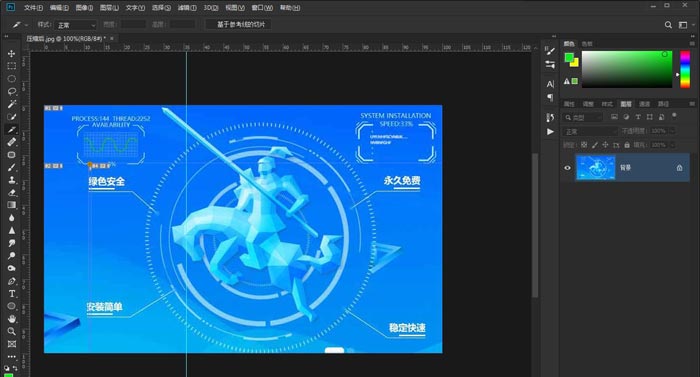Image resolution: width=700 pixels, height=377 pixels.
Task: Click the slice width input field
Action: point(133,25)
